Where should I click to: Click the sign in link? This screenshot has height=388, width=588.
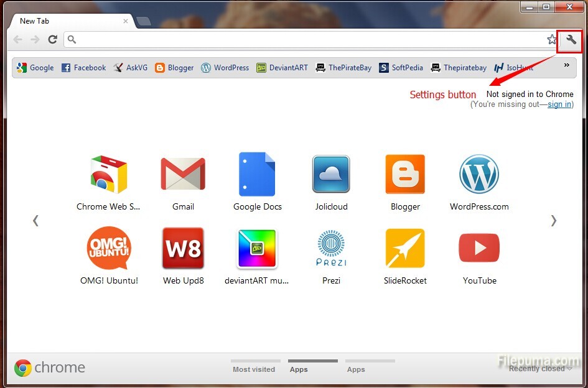(559, 104)
